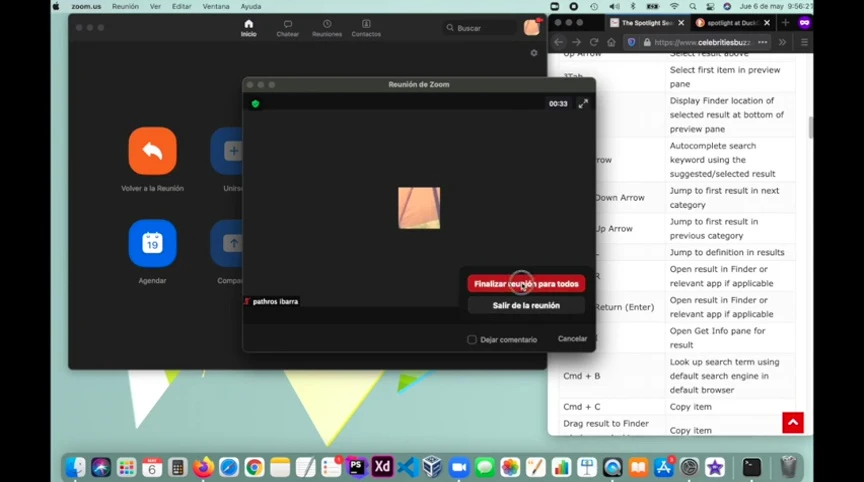Open the Firefox hamburger menu
Viewport: 864px width, 482px height.
(x=804, y=42)
